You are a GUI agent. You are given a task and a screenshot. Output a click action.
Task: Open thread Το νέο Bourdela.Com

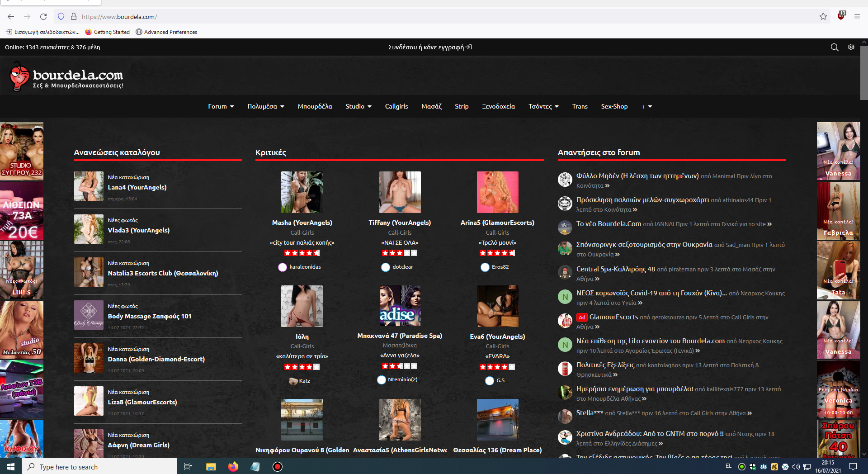coord(609,224)
